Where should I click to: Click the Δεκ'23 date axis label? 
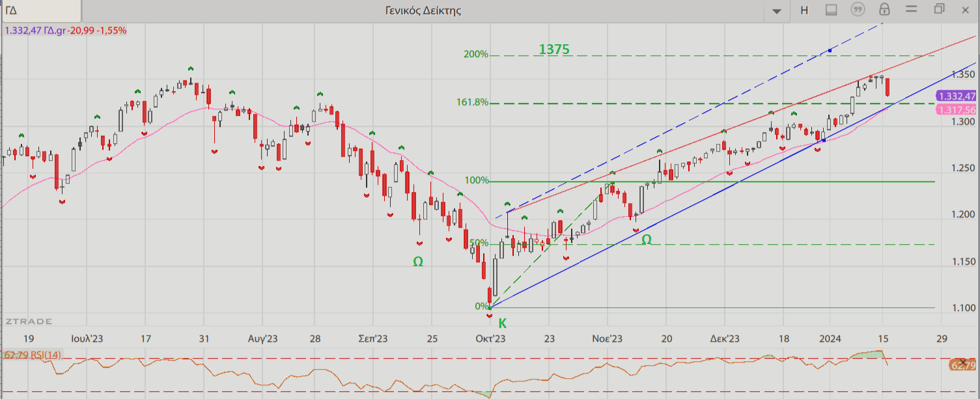point(724,338)
